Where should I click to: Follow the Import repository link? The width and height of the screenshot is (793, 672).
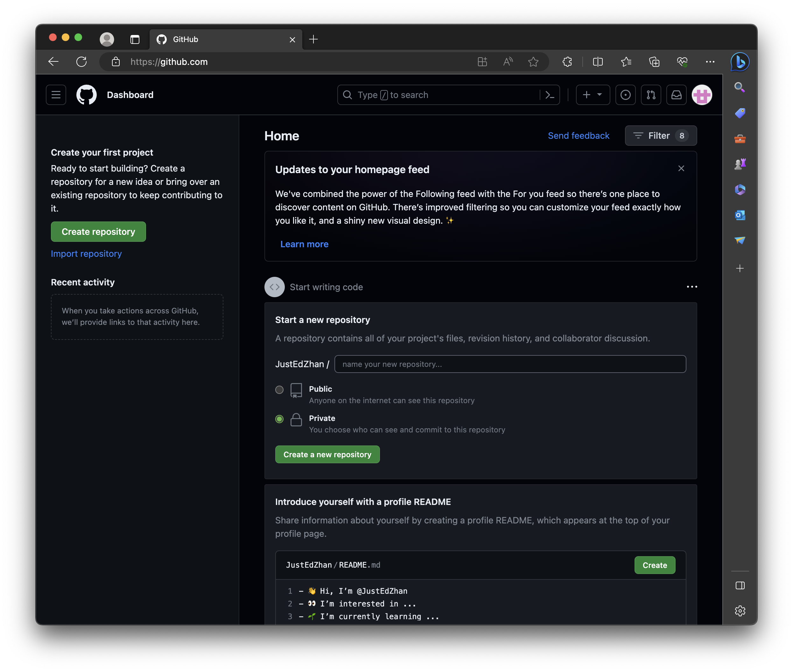click(x=86, y=254)
